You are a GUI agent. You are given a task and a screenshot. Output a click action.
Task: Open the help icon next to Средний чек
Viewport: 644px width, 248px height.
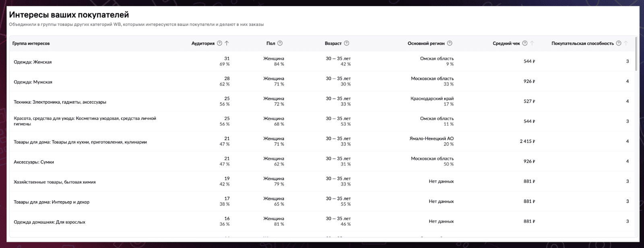coord(525,43)
